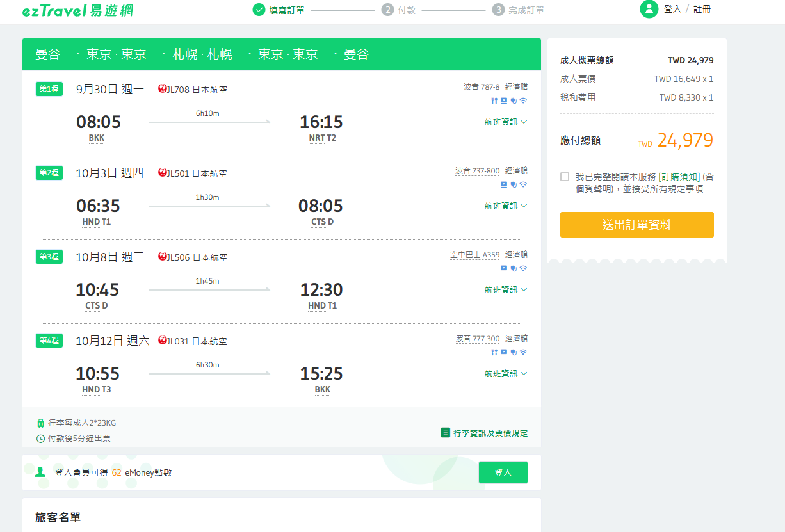The height and width of the screenshot is (532, 785).
Task: Open 行李資訊及票價規定 link
Action: point(490,433)
